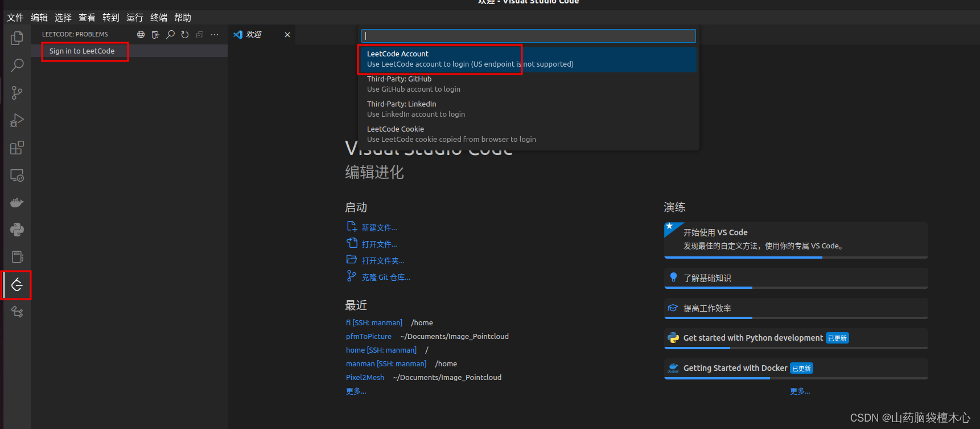980x429 pixels.
Task: Open the 帮助 menu
Action: point(183,18)
